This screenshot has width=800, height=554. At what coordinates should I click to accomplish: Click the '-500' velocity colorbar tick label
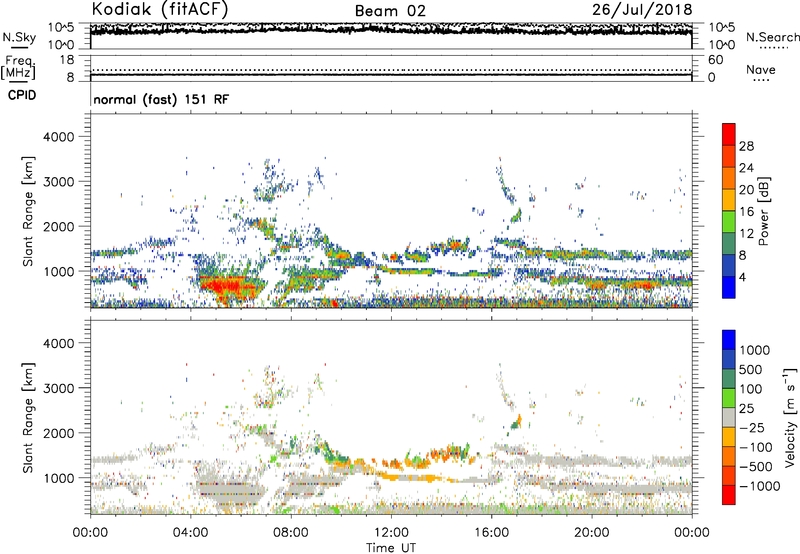(756, 466)
